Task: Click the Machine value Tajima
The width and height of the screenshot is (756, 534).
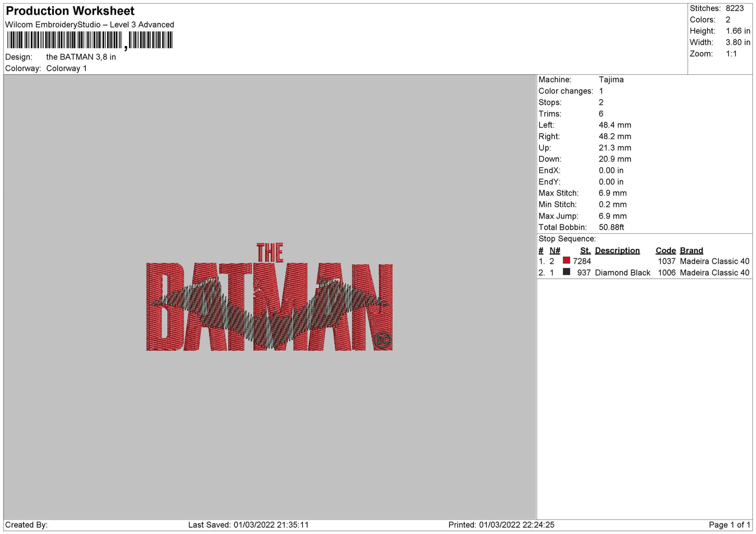Action: pyautogui.click(x=611, y=79)
